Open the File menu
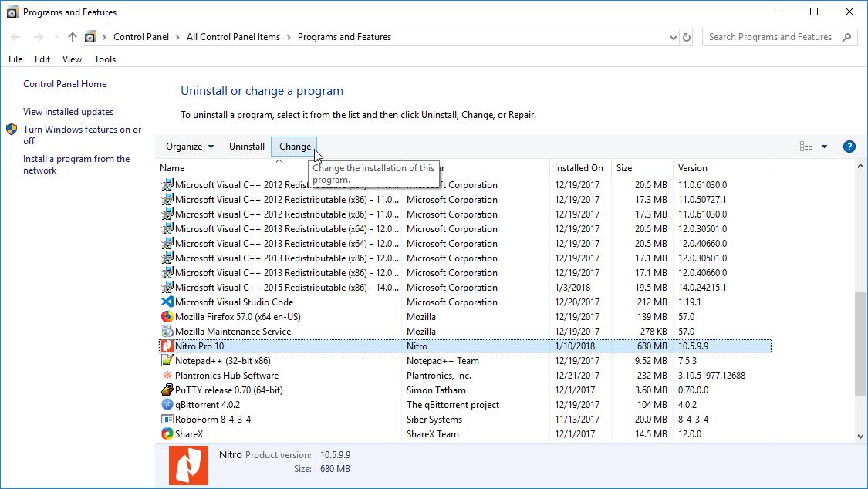868x489 pixels. 15,59
